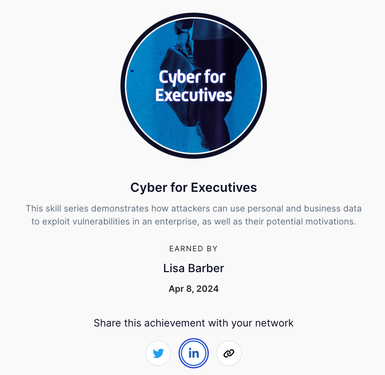Share the achievement on LinkedIn
385x375 pixels.
(194, 353)
